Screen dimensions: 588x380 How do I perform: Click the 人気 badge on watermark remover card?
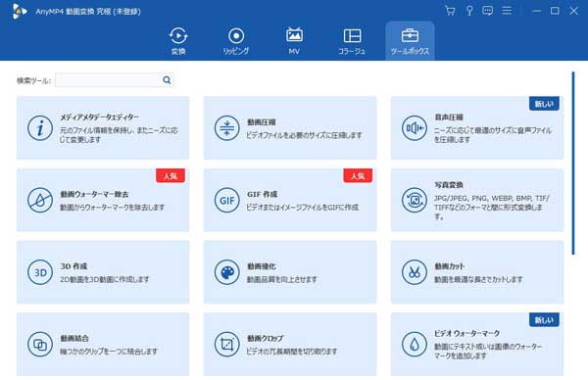click(x=171, y=175)
